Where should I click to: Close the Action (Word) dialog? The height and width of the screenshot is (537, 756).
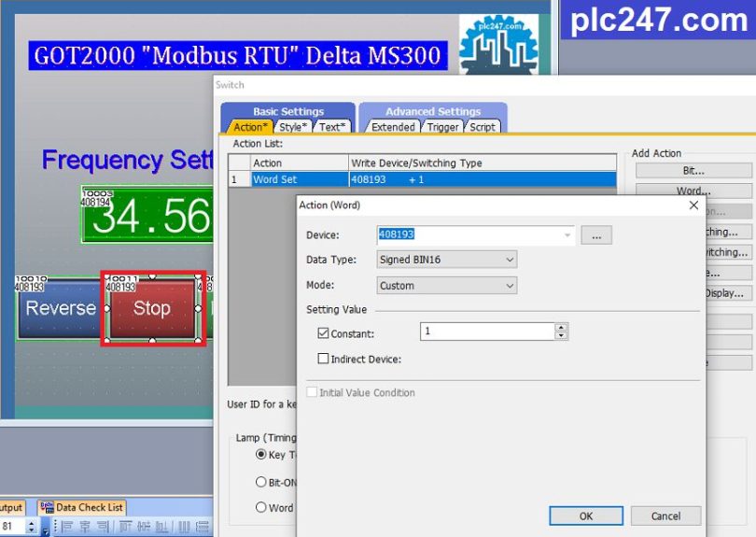point(693,205)
